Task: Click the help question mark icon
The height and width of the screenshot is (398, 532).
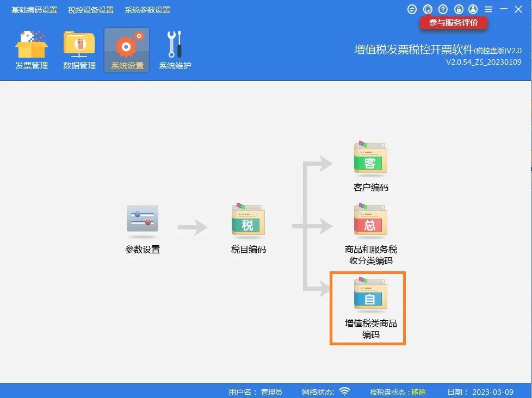Action: tap(443, 9)
